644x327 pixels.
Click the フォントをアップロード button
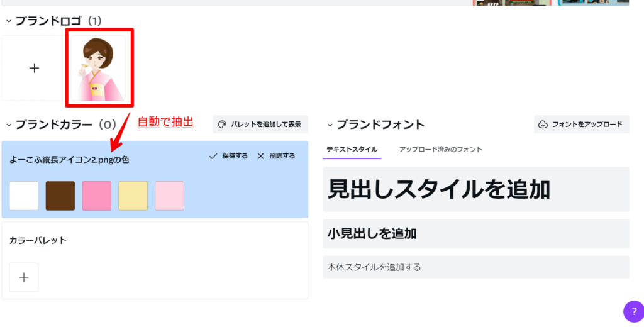pos(582,124)
